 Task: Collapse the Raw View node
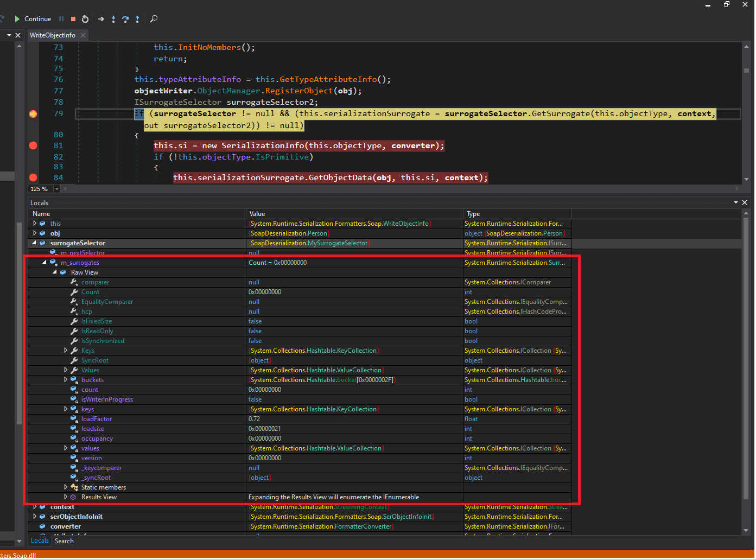pos(55,272)
